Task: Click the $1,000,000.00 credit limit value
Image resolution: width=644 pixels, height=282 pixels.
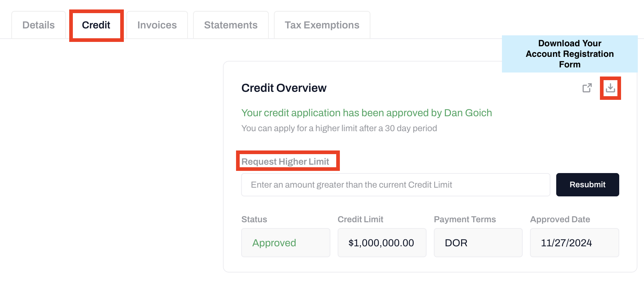Action: (381, 243)
